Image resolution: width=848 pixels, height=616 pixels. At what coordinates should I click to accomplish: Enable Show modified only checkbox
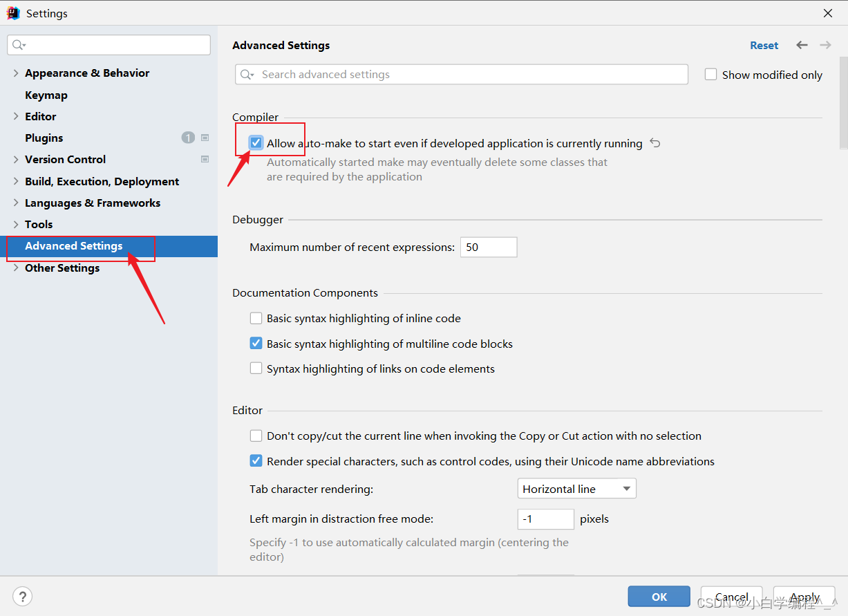(x=710, y=74)
